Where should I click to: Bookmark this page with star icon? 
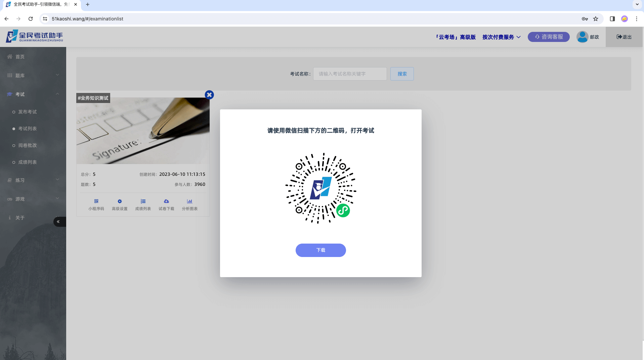click(596, 19)
